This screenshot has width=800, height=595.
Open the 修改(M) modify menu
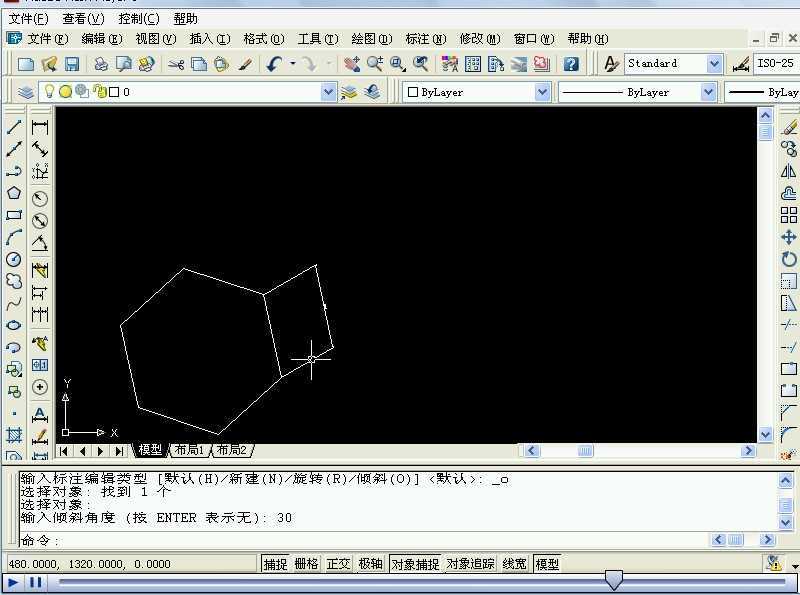(x=480, y=39)
